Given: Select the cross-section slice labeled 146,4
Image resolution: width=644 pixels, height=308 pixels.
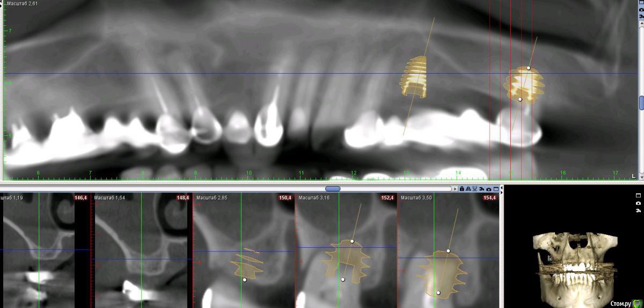Looking at the screenshot, I should point(38,250).
